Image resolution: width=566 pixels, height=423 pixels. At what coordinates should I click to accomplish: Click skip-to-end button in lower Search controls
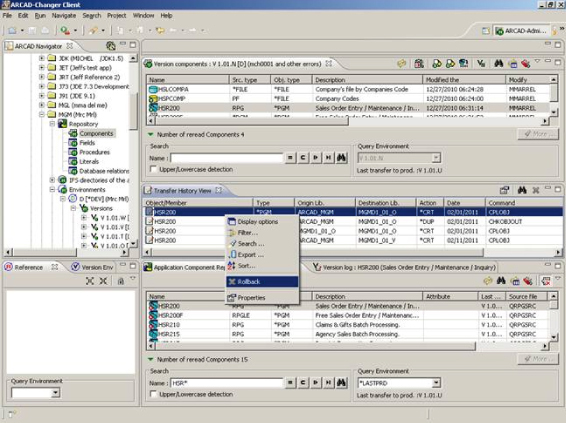tap(328, 383)
